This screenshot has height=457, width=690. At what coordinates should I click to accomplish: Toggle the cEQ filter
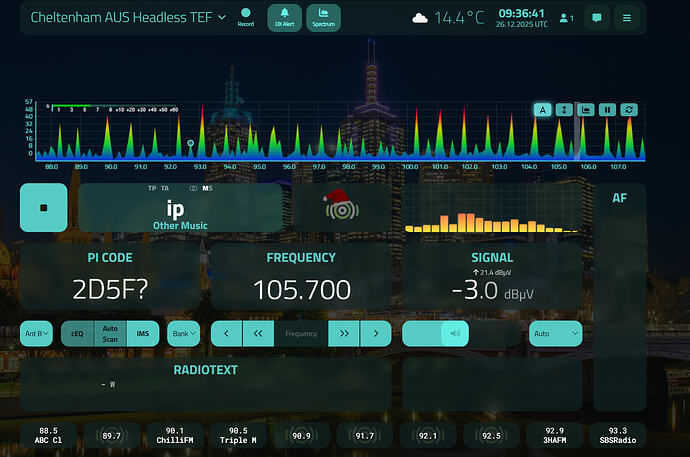pos(77,333)
